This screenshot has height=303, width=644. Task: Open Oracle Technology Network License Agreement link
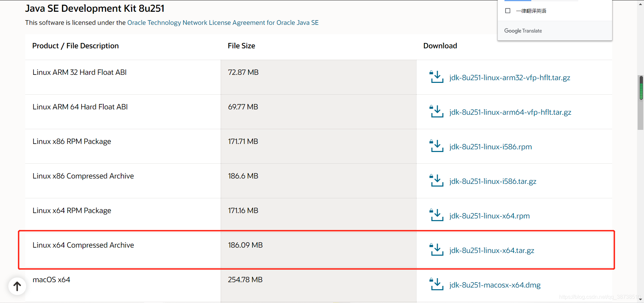[223, 22]
